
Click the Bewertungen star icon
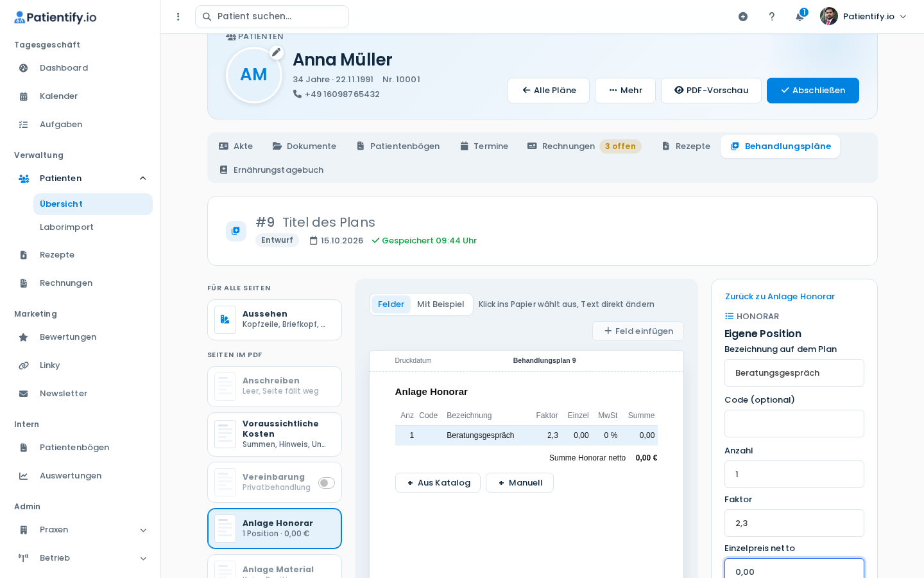(x=24, y=337)
